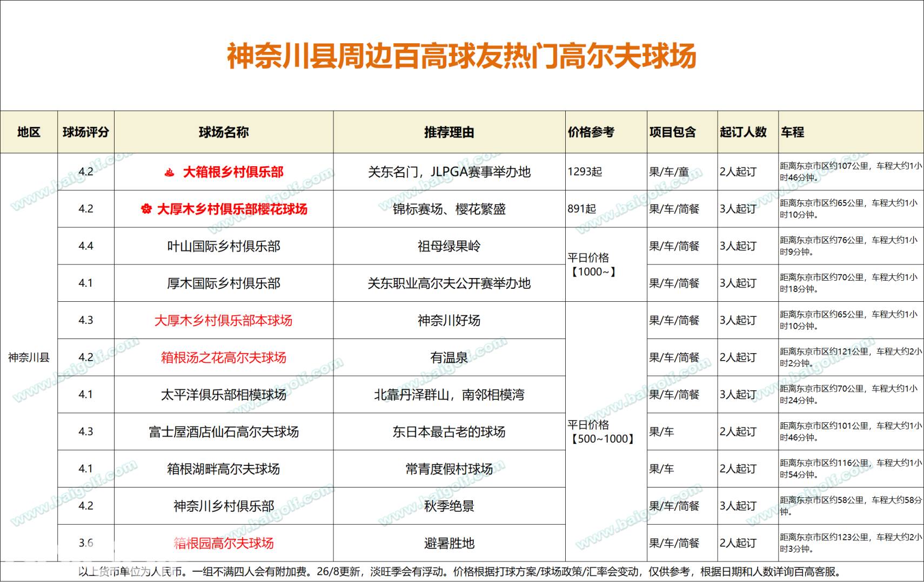
Task: Click the 平日价格【500~1000】 cell
Action: tap(606, 432)
